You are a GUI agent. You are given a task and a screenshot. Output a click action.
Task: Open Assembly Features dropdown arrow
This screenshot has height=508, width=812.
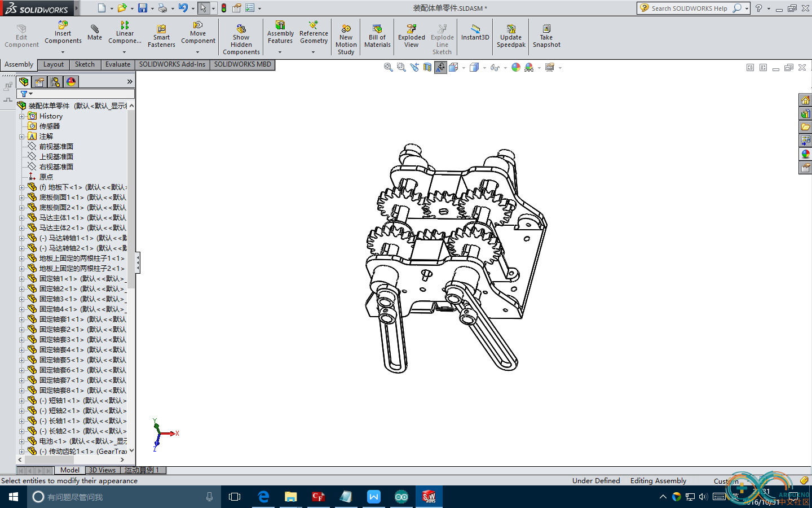[x=280, y=52]
